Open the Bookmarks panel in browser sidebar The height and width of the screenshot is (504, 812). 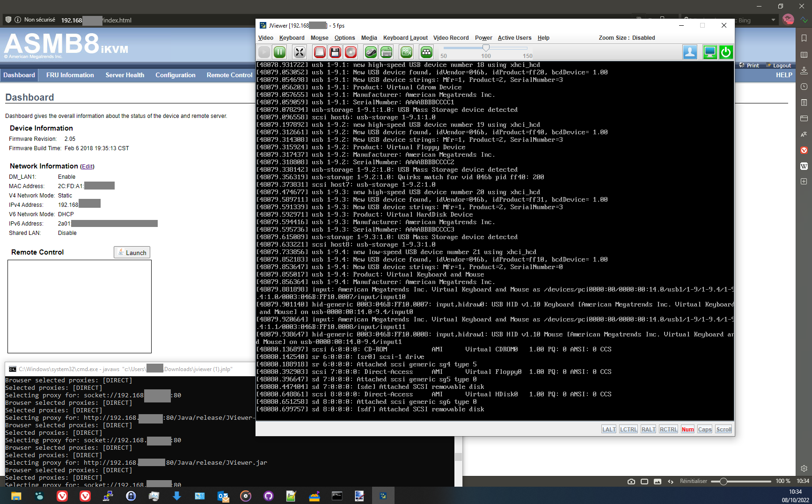tap(804, 38)
